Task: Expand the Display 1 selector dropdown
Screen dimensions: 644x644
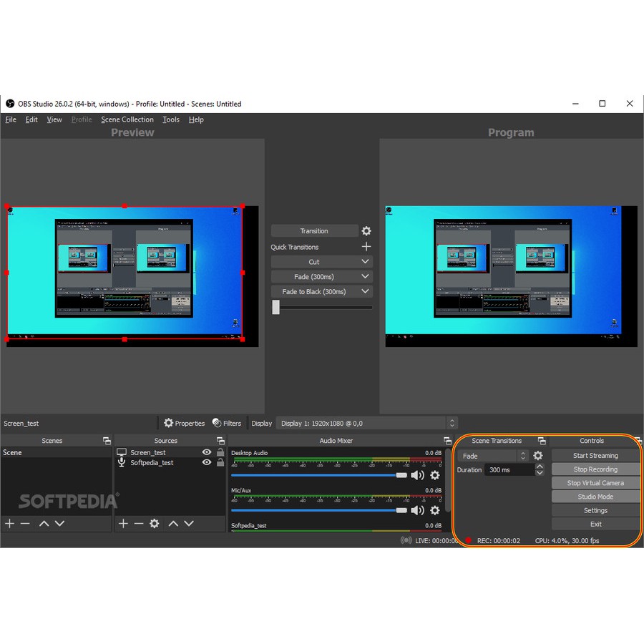Action: point(451,423)
